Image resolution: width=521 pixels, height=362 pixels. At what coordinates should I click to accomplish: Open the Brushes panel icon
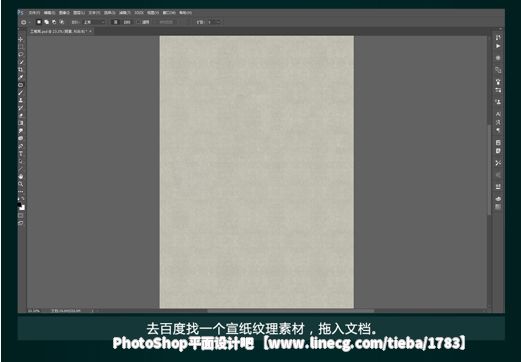(498, 82)
